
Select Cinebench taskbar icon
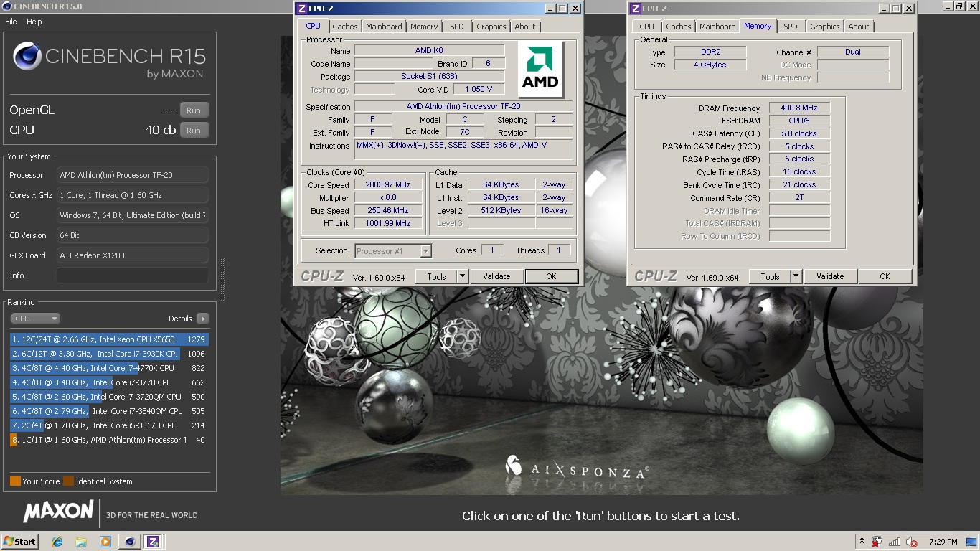click(129, 542)
